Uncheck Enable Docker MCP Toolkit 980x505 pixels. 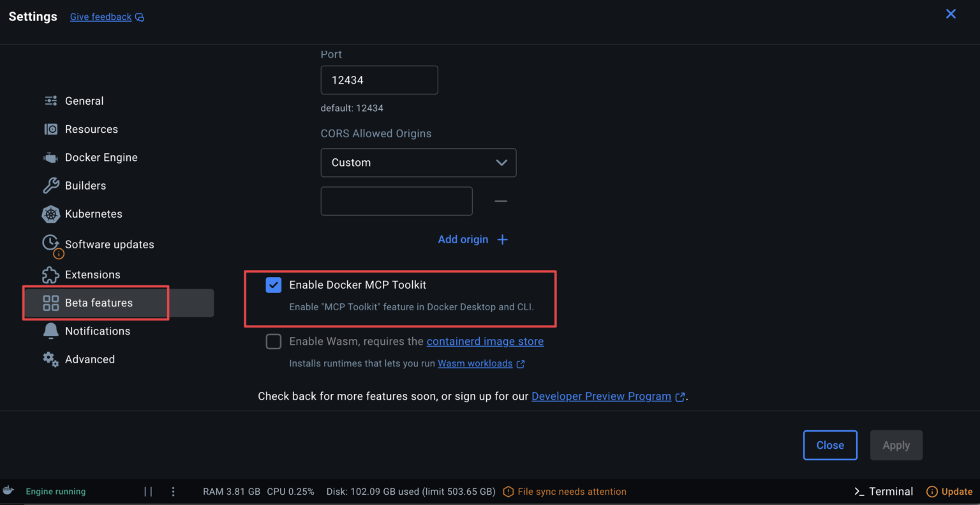tap(273, 285)
